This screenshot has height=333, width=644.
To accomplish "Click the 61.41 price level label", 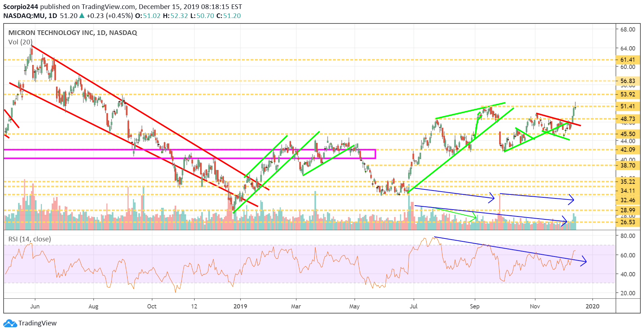I will [628, 60].
